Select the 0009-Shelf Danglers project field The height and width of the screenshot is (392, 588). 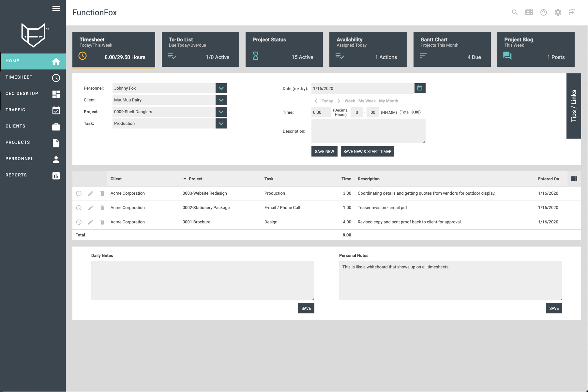(x=164, y=112)
